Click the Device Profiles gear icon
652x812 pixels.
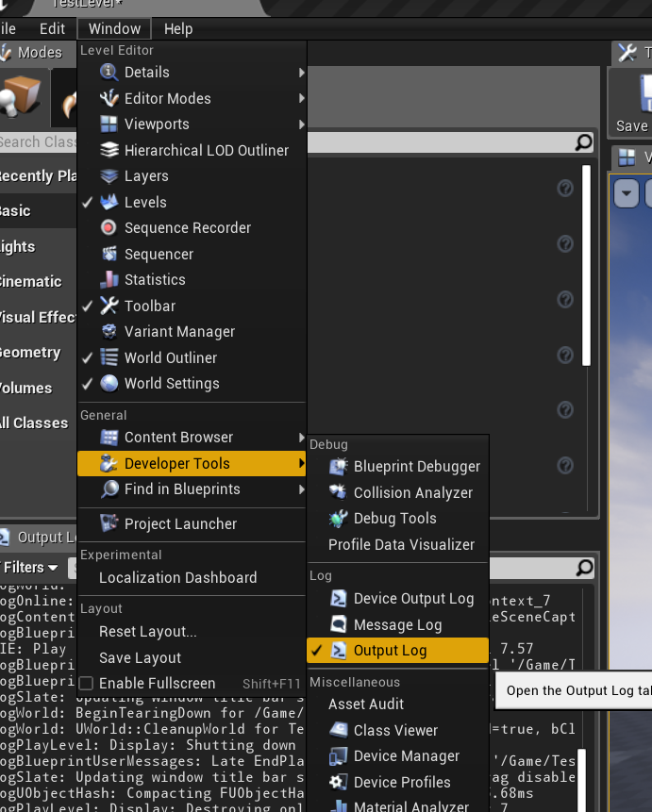point(339,782)
